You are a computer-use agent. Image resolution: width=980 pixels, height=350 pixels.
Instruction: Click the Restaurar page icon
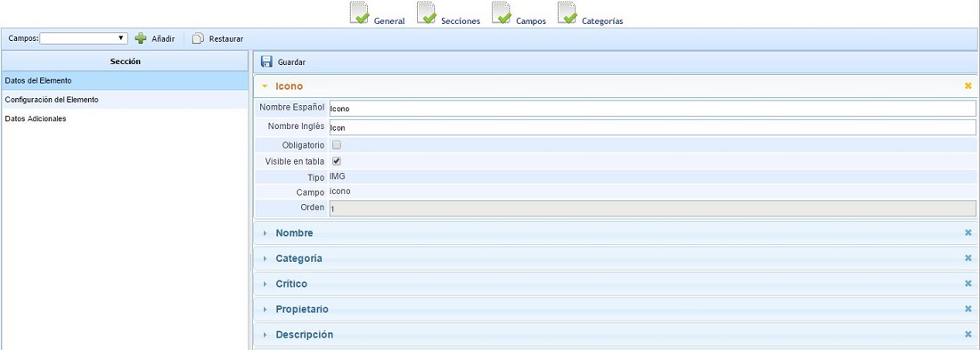198,39
